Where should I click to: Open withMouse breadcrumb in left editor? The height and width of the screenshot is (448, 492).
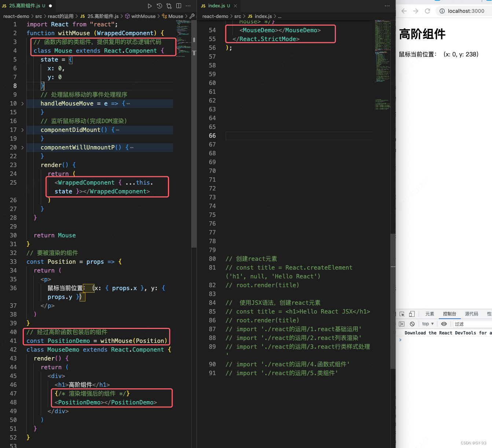coord(140,16)
